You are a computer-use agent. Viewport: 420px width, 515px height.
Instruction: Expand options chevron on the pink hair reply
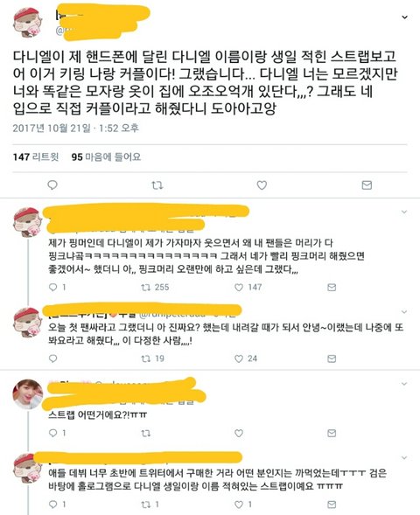coord(404,212)
